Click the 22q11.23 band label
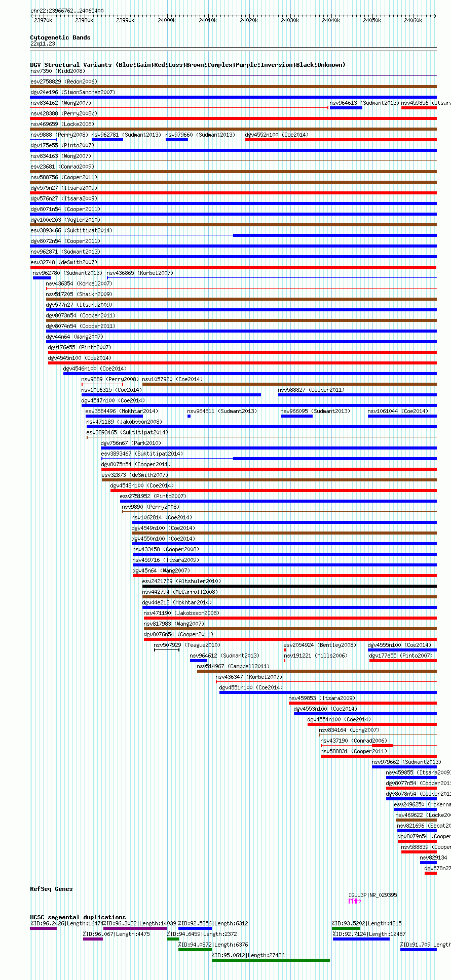Screen dimensions: 451x980 [x=43, y=44]
